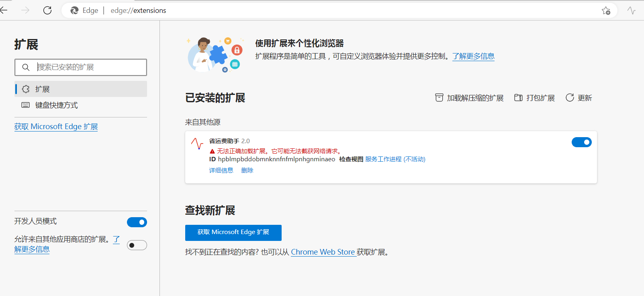Viewport: 644px width, 296px height.
Task: Open the 省运费助手 extension toolbar icon
Action: click(x=632, y=10)
